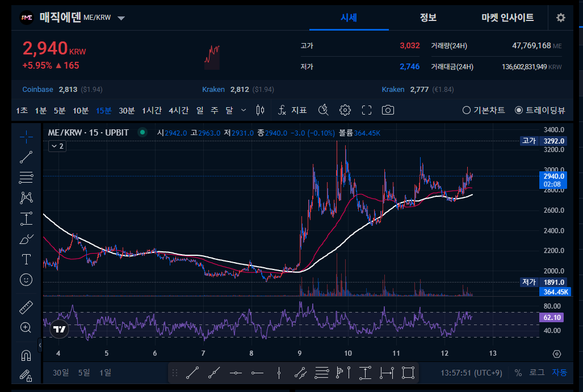Screen dimensions: 583x392
Task: Select Fibonacci lines in bottom toolbar
Action: pos(322,373)
